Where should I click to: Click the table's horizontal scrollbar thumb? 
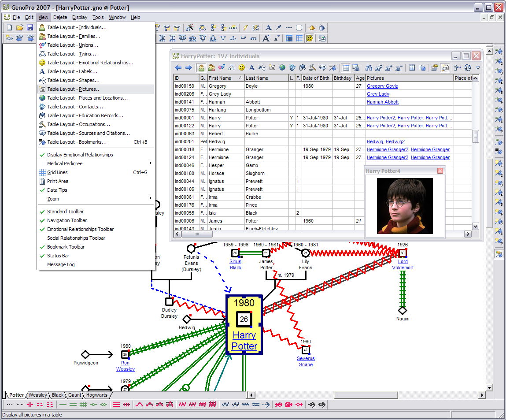(197, 234)
